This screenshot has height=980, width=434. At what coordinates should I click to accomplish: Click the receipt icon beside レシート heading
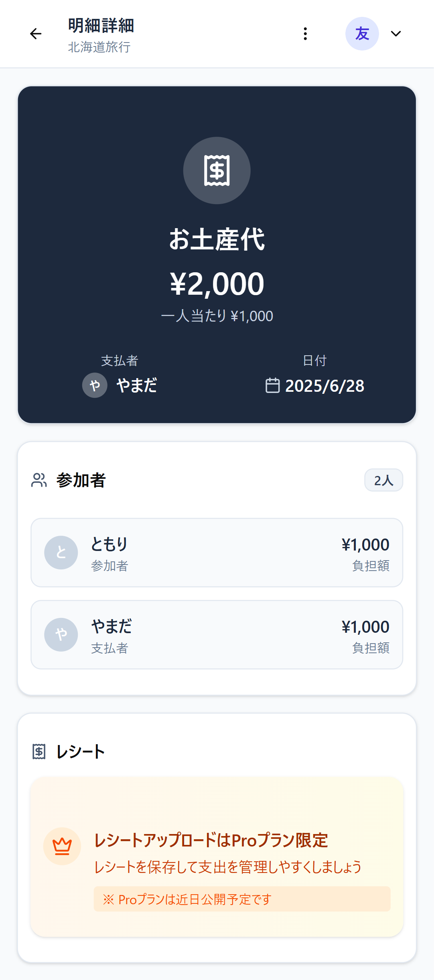click(x=39, y=751)
